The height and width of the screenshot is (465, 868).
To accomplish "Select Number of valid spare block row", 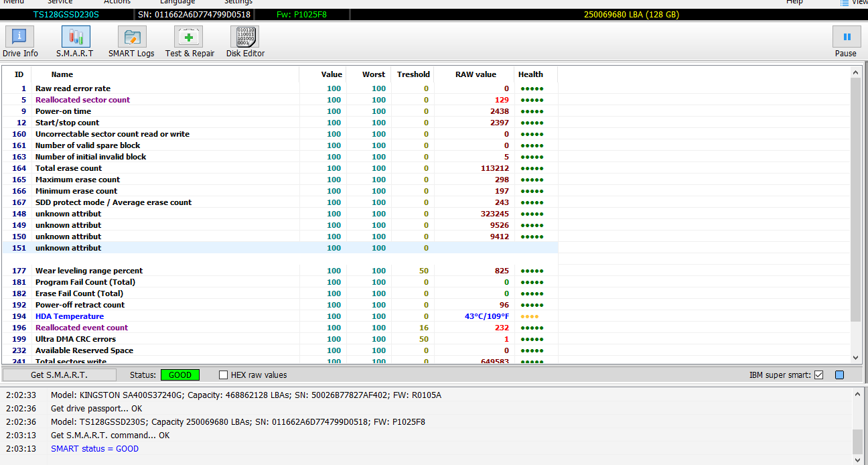I will point(280,145).
